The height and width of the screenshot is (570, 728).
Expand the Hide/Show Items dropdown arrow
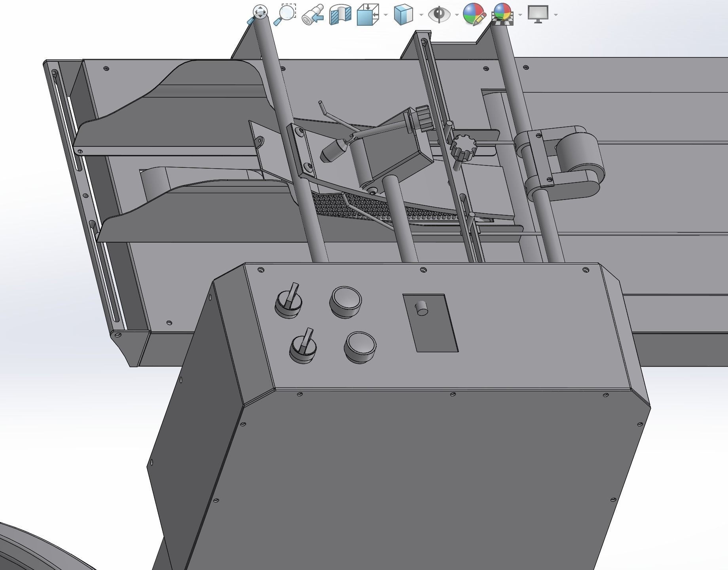pos(457,15)
